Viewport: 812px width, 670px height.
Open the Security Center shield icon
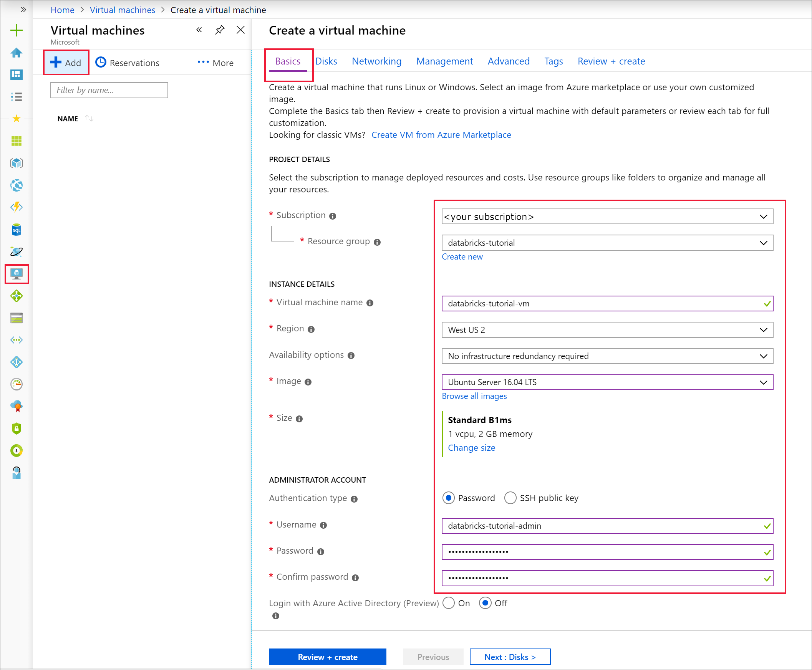click(16, 428)
